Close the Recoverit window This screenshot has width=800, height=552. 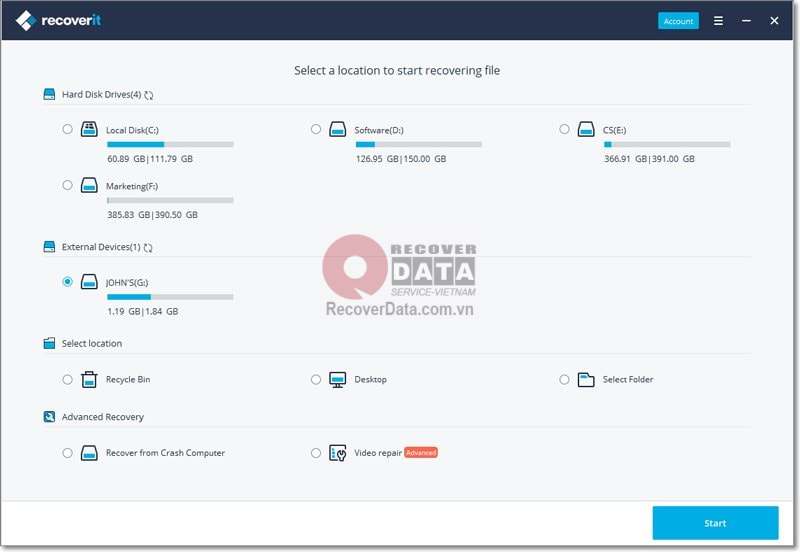(x=774, y=21)
